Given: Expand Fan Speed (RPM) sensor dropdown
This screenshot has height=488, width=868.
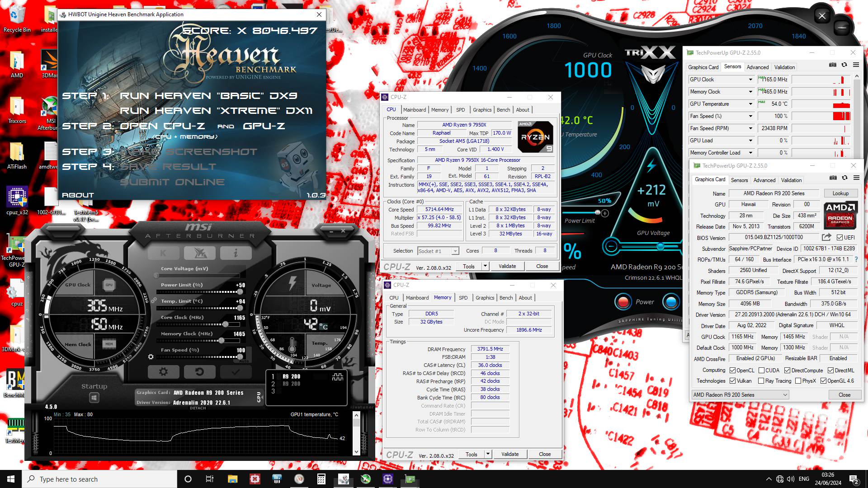Looking at the screenshot, I should (x=750, y=128).
